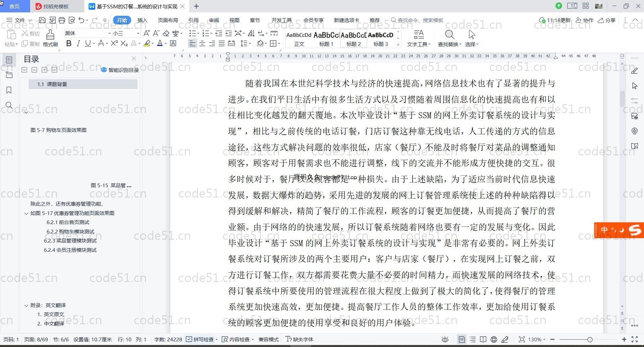Open the 文件 menu
Screen dimensions: 644x347
[19, 20]
